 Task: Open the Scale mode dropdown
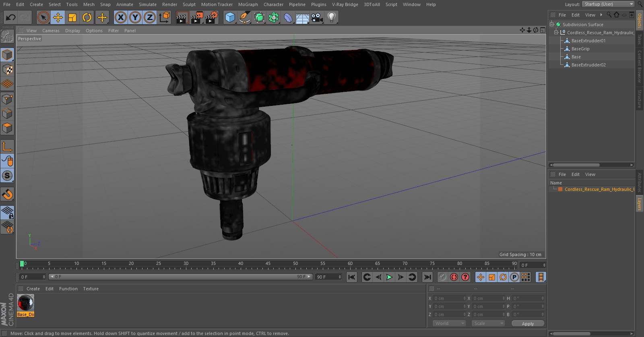pos(488,323)
